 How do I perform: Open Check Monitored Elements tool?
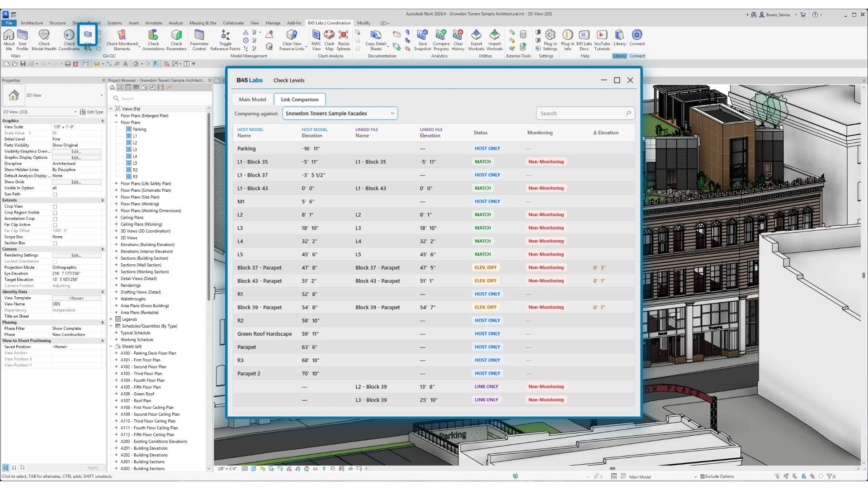(x=122, y=40)
